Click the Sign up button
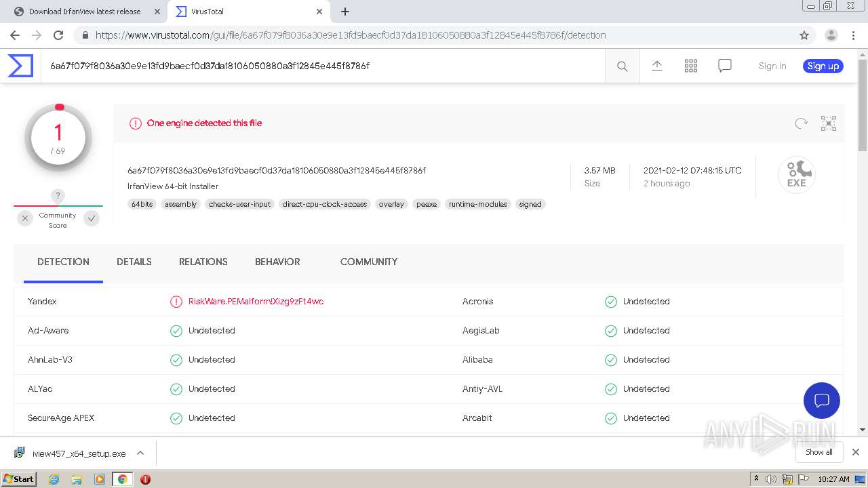 pos(823,66)
